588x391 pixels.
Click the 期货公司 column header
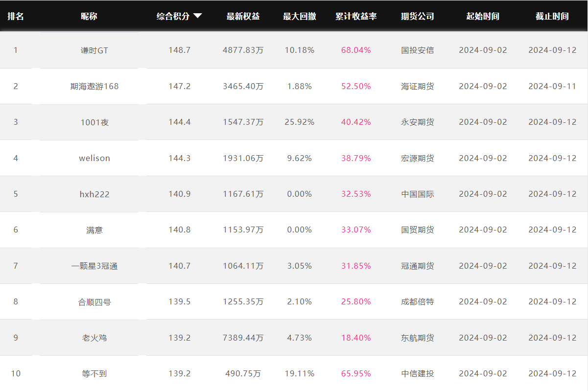point(418,16)
